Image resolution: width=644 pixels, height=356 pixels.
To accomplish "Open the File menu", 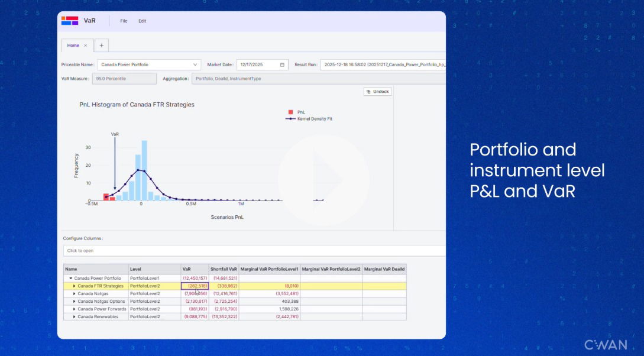I will [124, 21].
